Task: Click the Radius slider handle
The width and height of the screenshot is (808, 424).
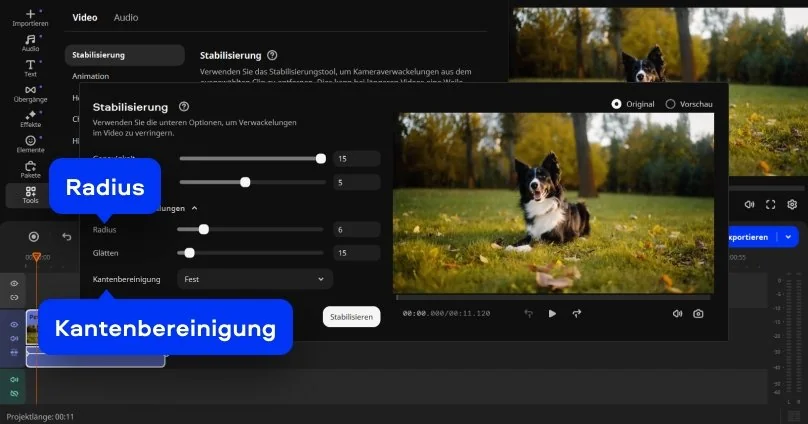Action: (x=203, y=229)
